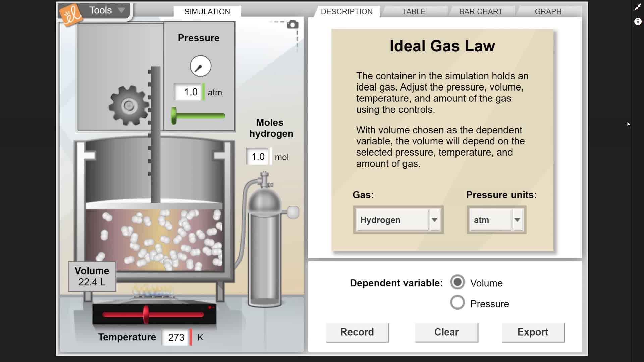
Task: Open the GRAPH tab
Action: coord(548,12)
